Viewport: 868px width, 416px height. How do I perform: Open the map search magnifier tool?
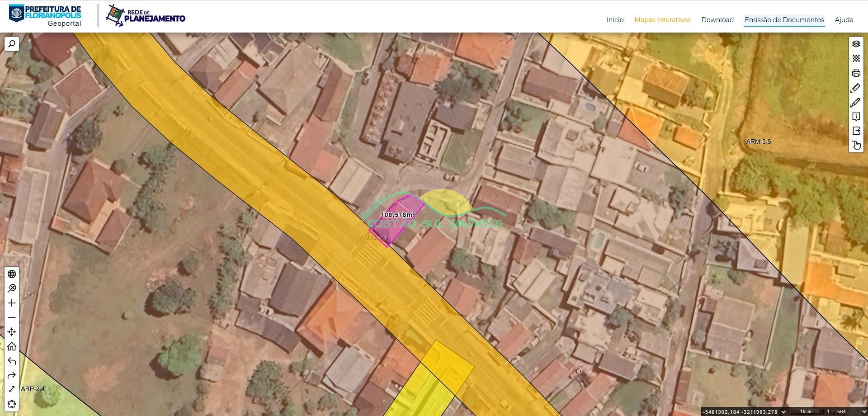(x=12, y=44)
